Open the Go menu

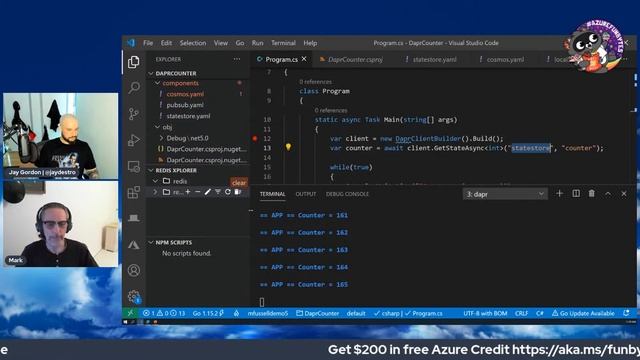point(240,43)
